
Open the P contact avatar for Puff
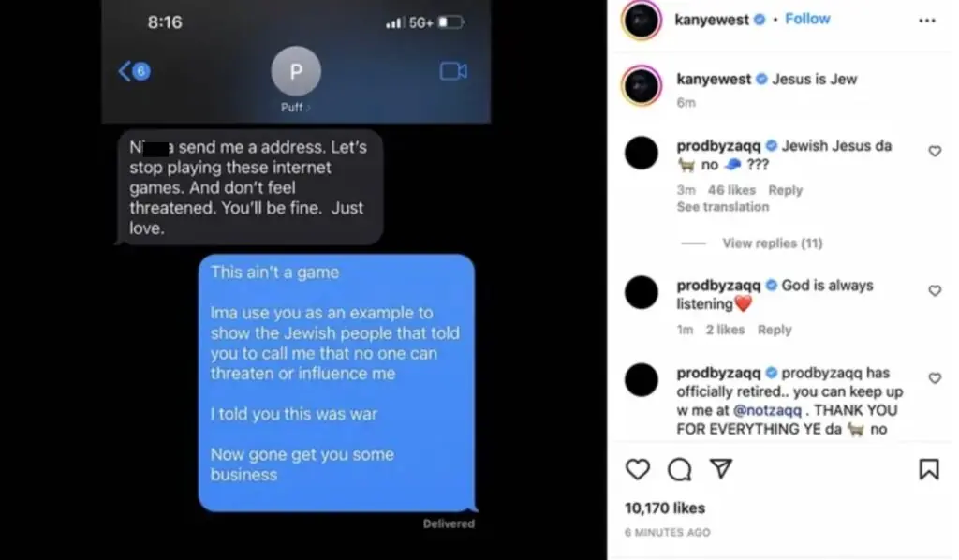coord(296,71)
